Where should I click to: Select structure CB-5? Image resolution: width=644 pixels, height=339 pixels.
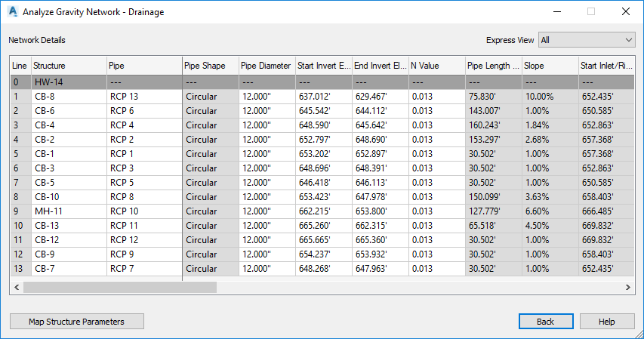click(x=69, y=183)
